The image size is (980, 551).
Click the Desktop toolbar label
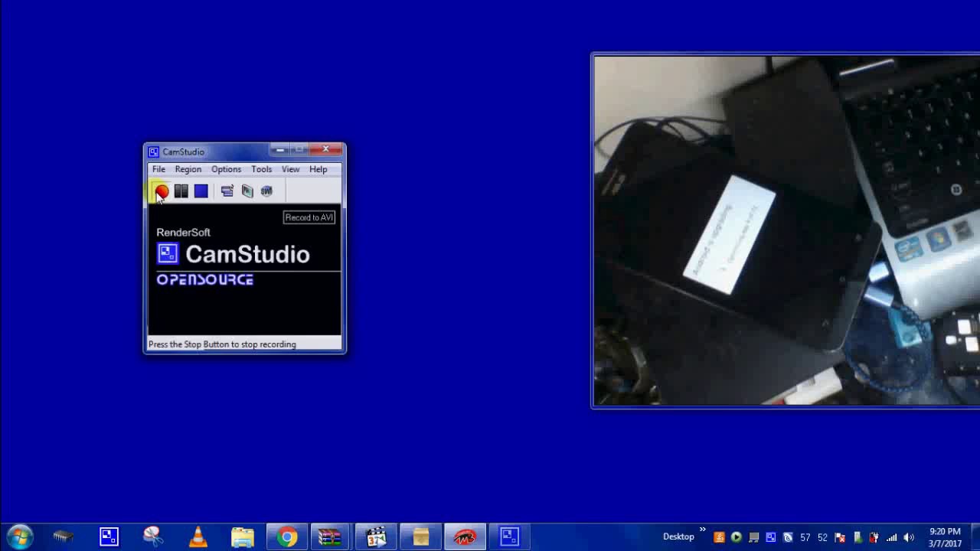point(678,536)
